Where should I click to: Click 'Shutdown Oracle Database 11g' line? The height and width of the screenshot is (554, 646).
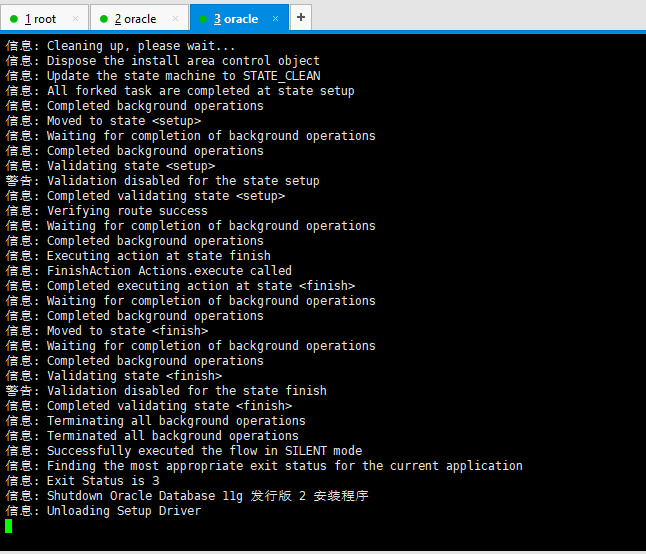tap(187, 496)
